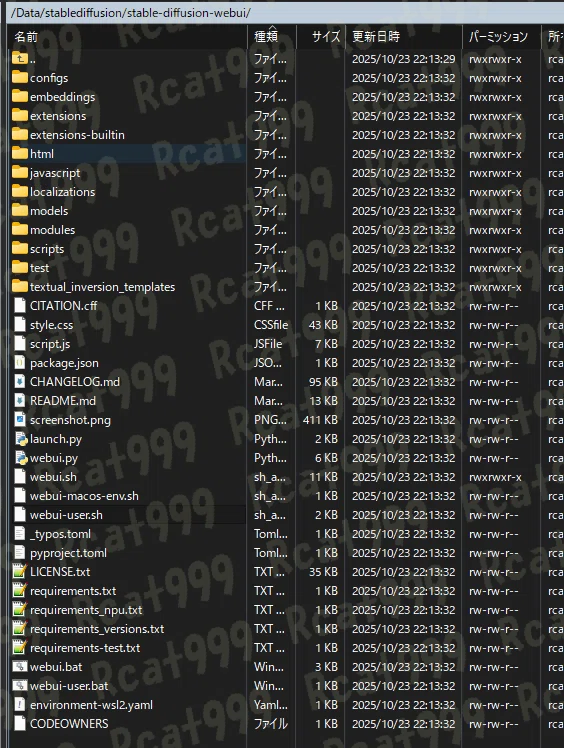This screenshot has height=748, width=564.
Task: Click the LICENSE.txt text file icon
Action: pyautogui.click(x=20, y=571)
